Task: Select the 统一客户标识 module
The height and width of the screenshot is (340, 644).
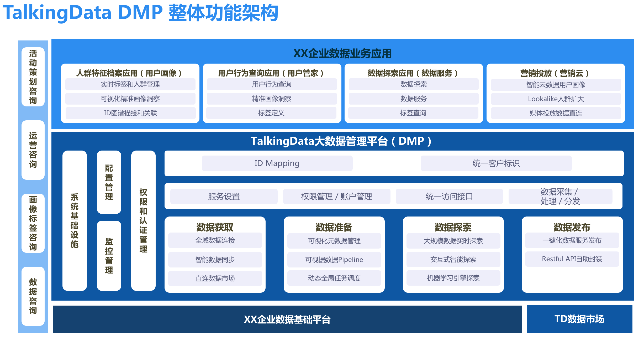Action: point(496,163)
